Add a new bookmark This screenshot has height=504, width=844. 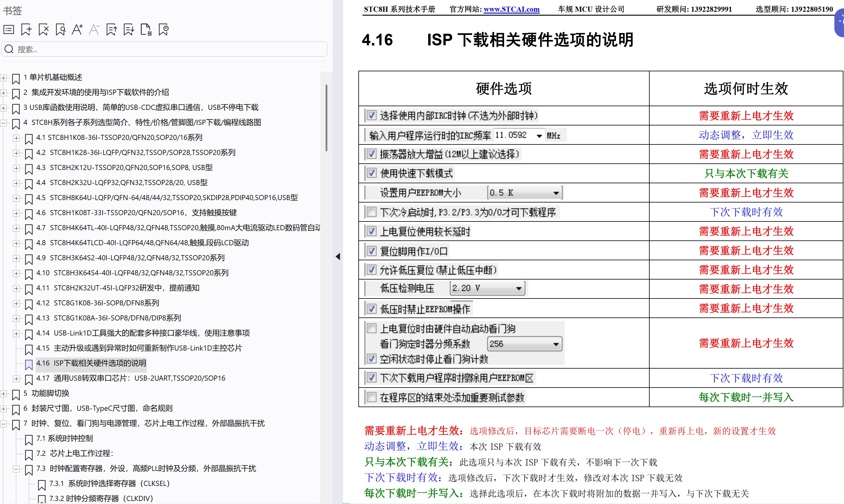26,29
